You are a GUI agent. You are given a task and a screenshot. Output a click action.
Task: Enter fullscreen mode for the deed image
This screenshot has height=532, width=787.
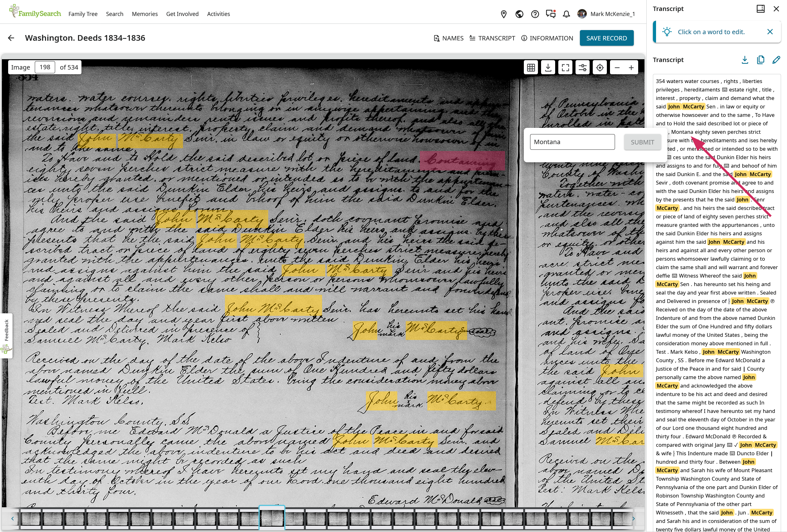click(565, 67)
